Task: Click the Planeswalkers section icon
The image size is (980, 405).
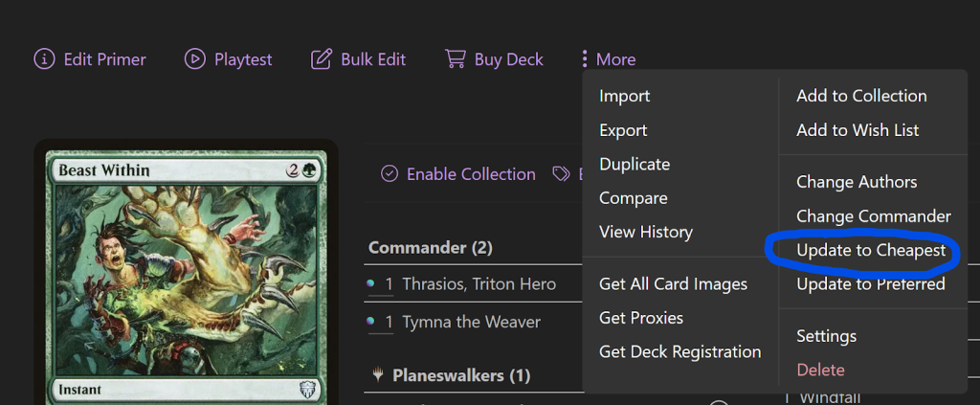Action: pyautogui.click(x=377, y=375)
